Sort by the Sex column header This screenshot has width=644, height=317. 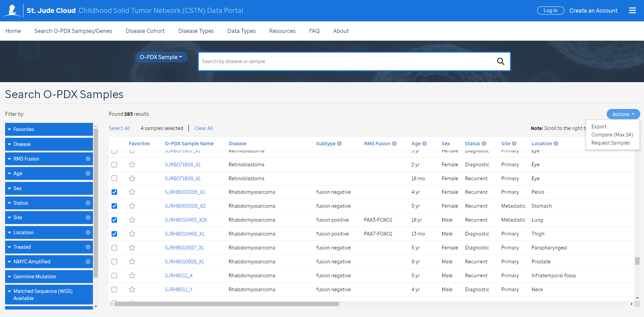pyautogui.click(x=446, y=144)
